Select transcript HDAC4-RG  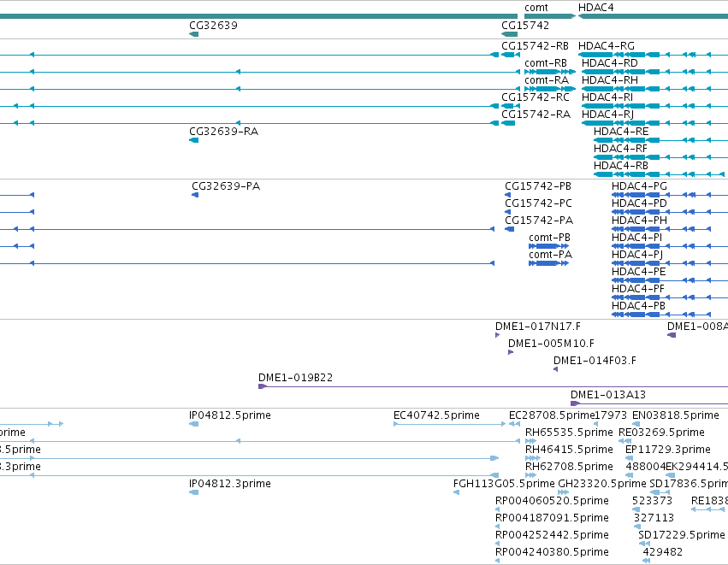[x=606, y=46]
